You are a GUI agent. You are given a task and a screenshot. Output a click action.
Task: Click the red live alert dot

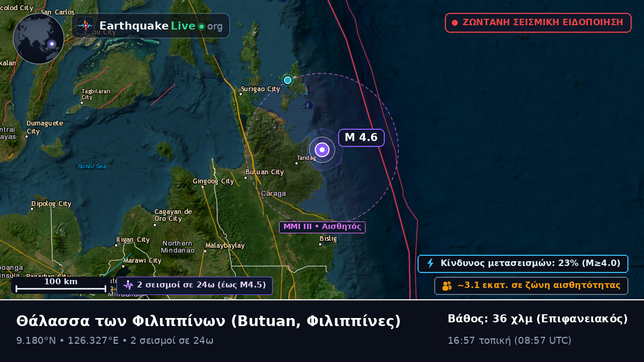click(x=455, y=23)
